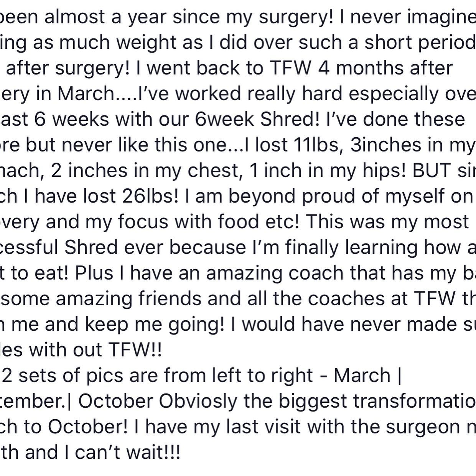This screenshot has width=476, height=476.
Task: Click the word "11lbs" in the text
Action: point(316,145)
